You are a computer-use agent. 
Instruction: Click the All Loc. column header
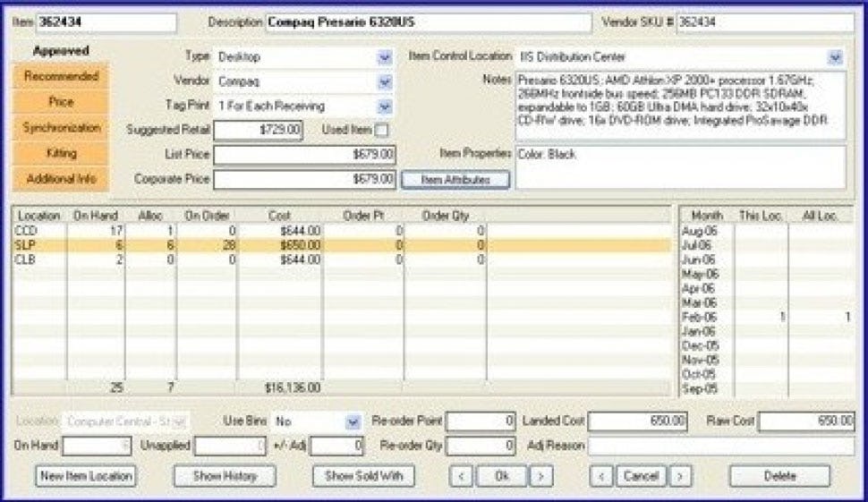(x=821, y=216)
